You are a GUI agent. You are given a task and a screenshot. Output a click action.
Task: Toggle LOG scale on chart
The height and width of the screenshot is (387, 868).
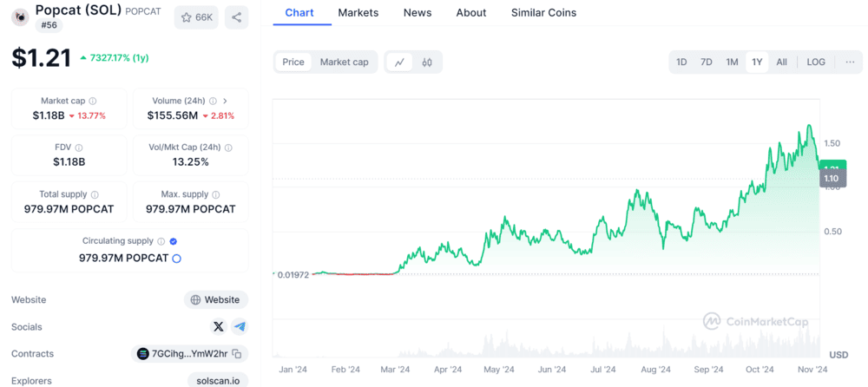pyautogui.click(x=816, y=62)
